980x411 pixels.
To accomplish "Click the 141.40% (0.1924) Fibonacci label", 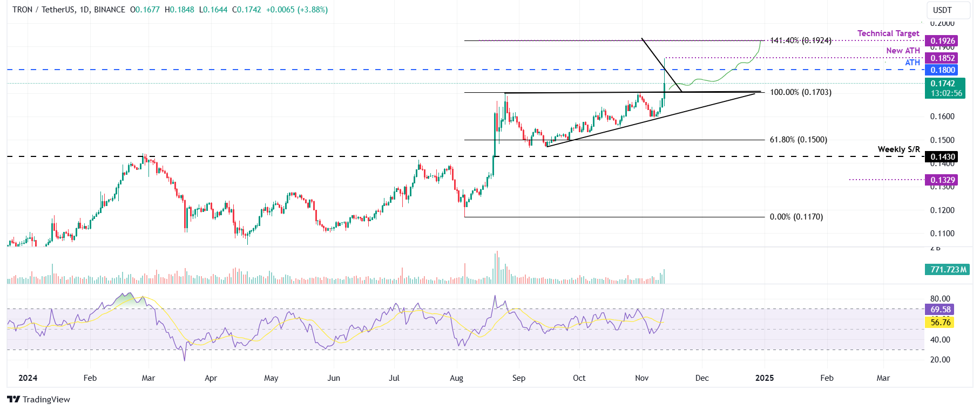I will point(801,40).
